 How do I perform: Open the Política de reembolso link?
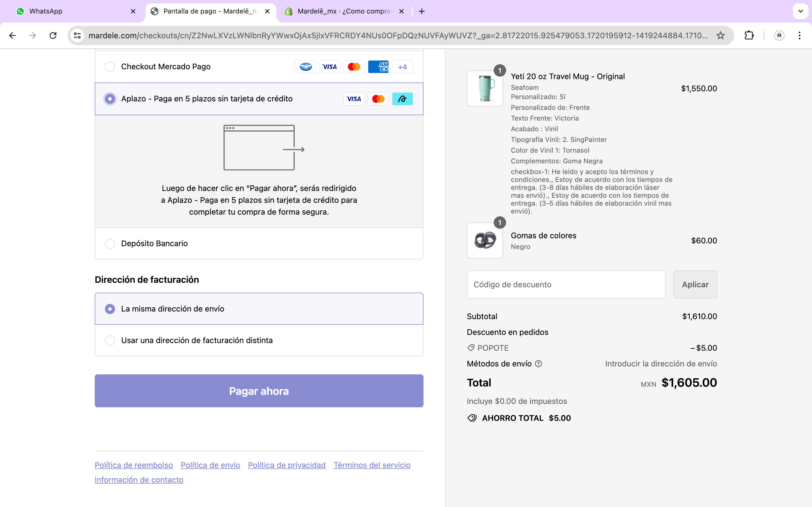click(134, 465)
